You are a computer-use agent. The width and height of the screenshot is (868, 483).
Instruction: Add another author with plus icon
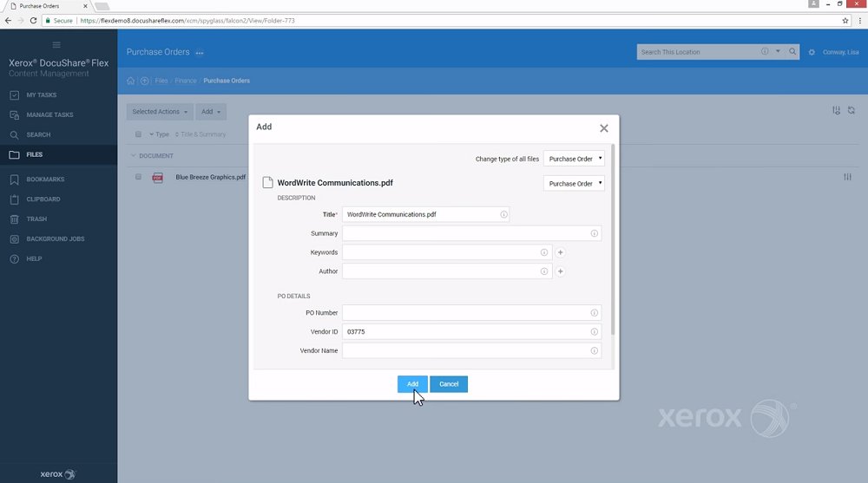[x=560, y=271]
